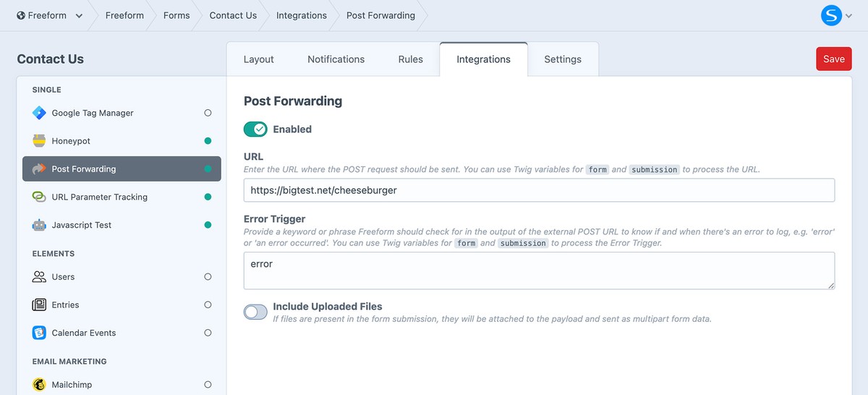Screen dimensions: 868x395
Task: Open the user avatar account menu
Action: coord(831,15)
